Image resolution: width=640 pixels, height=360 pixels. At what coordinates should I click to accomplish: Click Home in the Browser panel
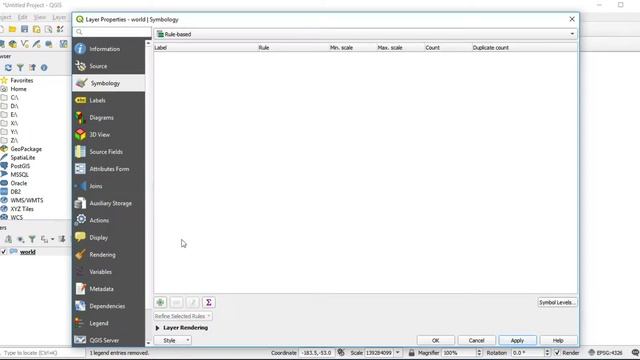[18, 89]
